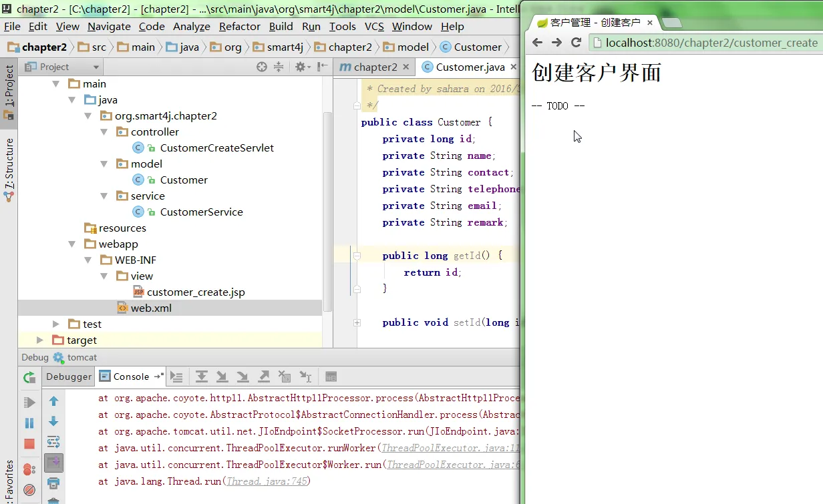This screenshot has width=823, height=504.
Task: Click the Rerun tomcat debug icon
Action: pos(29,377)
